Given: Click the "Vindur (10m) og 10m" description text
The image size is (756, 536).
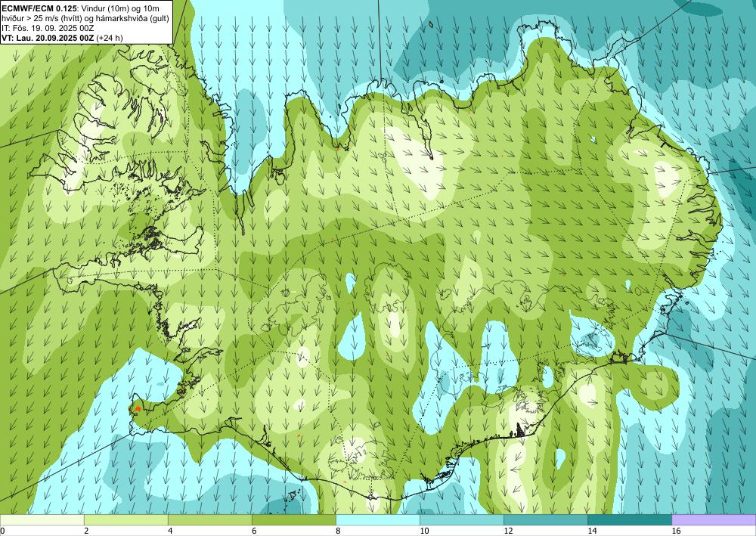Looking at the screenshot, I should (x=120, y=8).
